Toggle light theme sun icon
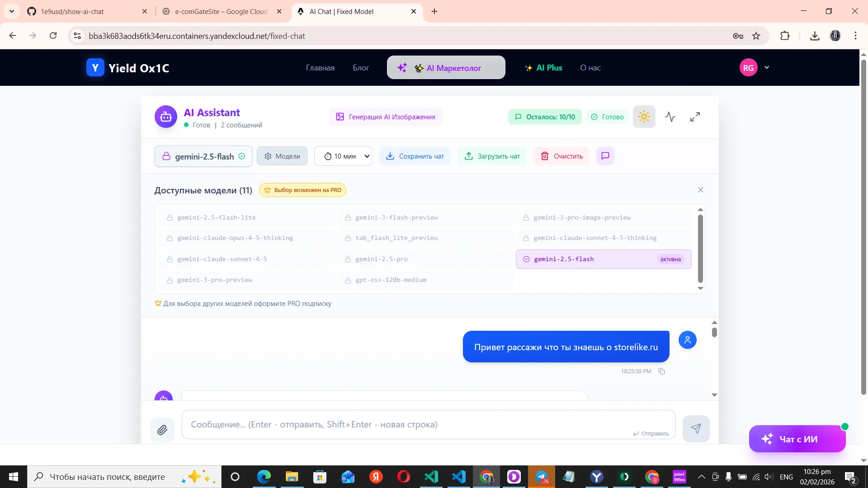Viewport: 868px width, 488px height. [644, 117]
